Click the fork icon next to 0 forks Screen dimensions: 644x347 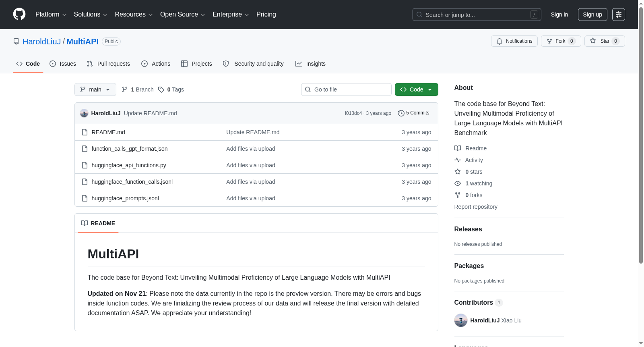point(458,195)
